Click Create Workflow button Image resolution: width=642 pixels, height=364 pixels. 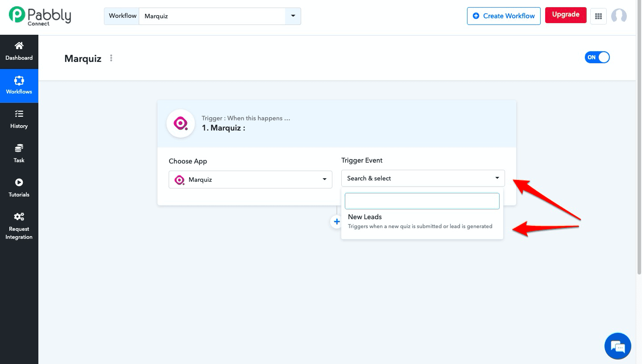[x=504, y=16]
